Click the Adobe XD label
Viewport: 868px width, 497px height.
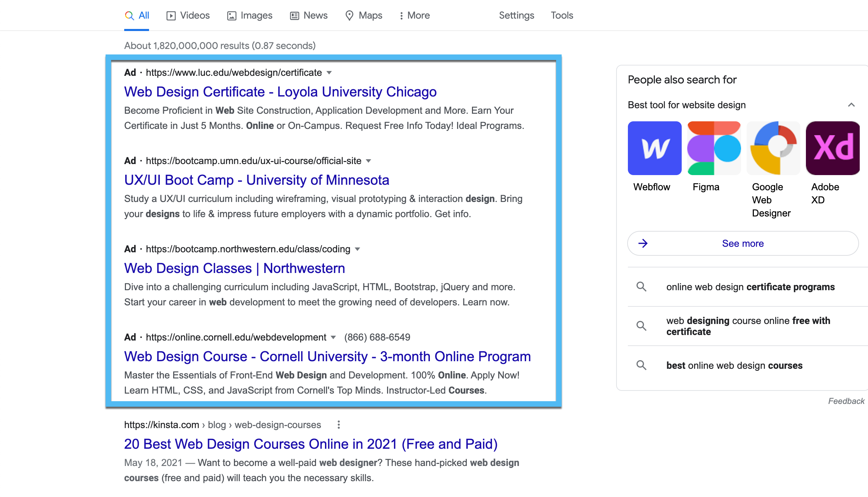coord(825,193)
